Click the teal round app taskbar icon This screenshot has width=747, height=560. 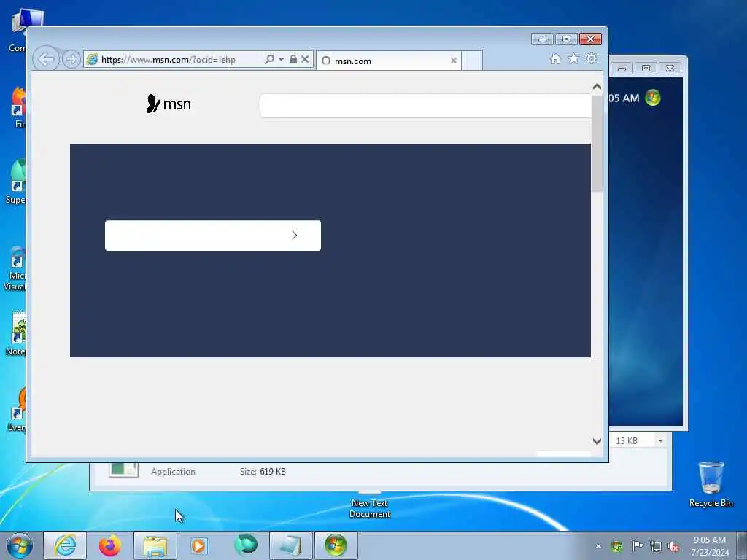tap(246, 545)
